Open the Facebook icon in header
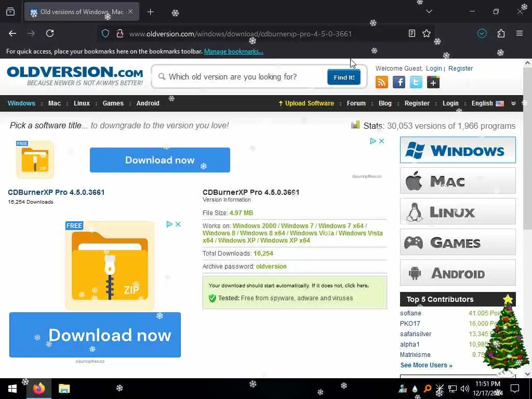The width and height of the screenshot is (532, 399). (x=399, y=82)
